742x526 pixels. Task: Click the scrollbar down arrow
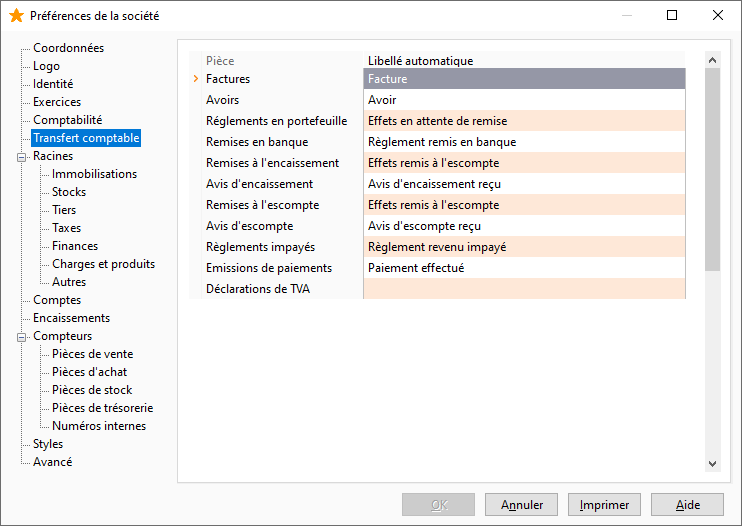click(x=712, y=464)
